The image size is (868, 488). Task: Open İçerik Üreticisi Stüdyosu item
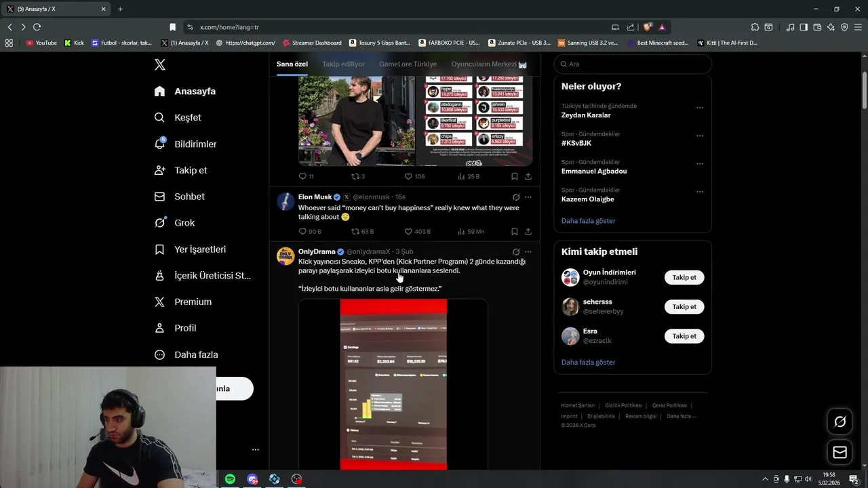click(x=203, y=275)
